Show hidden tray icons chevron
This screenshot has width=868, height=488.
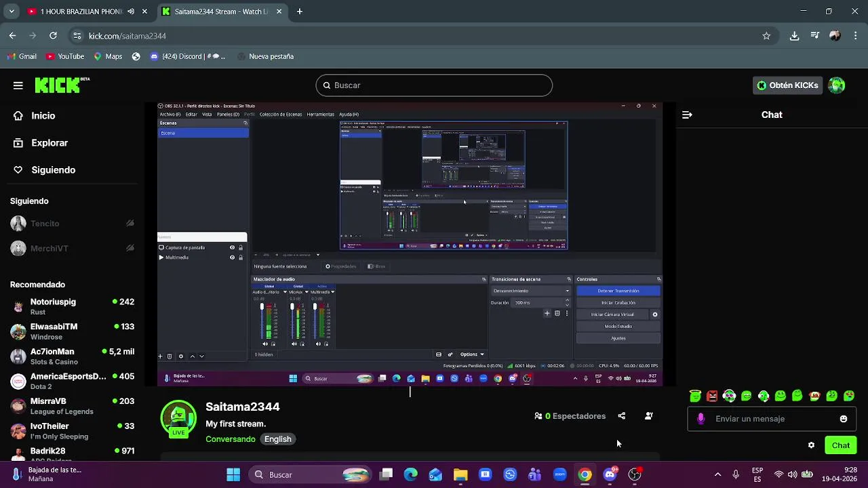click(717, 474)
